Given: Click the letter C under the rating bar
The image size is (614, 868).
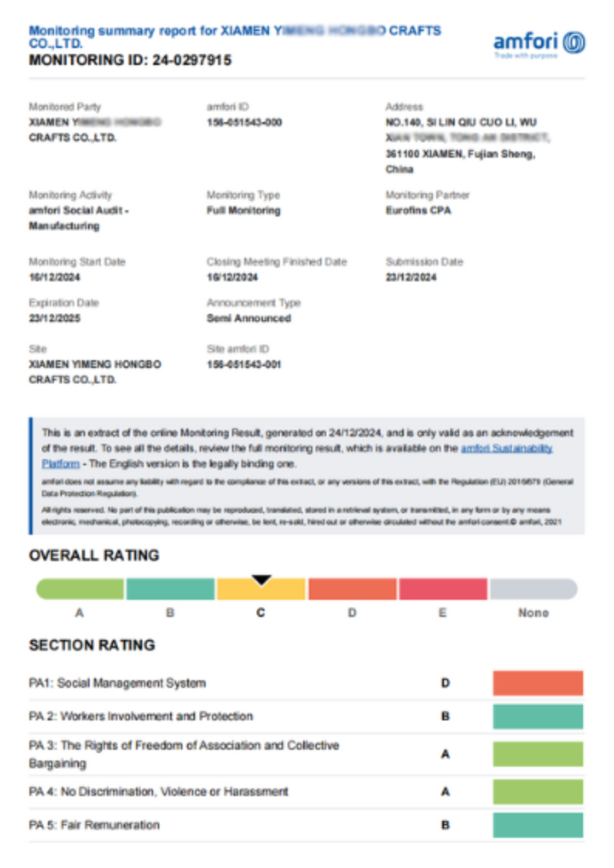Looking at the screenshot, I should tap(261, 613).
